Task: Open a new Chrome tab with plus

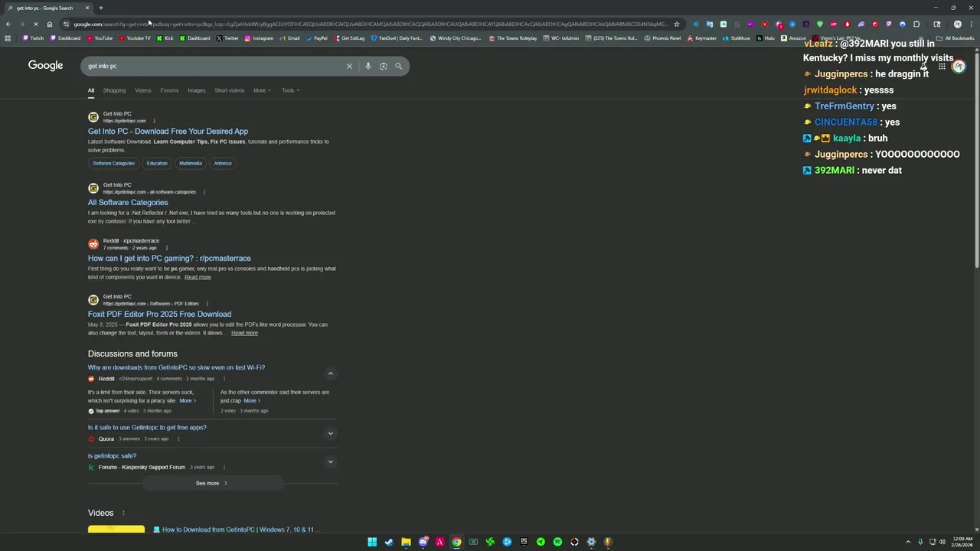Action: tap(100, 8)
